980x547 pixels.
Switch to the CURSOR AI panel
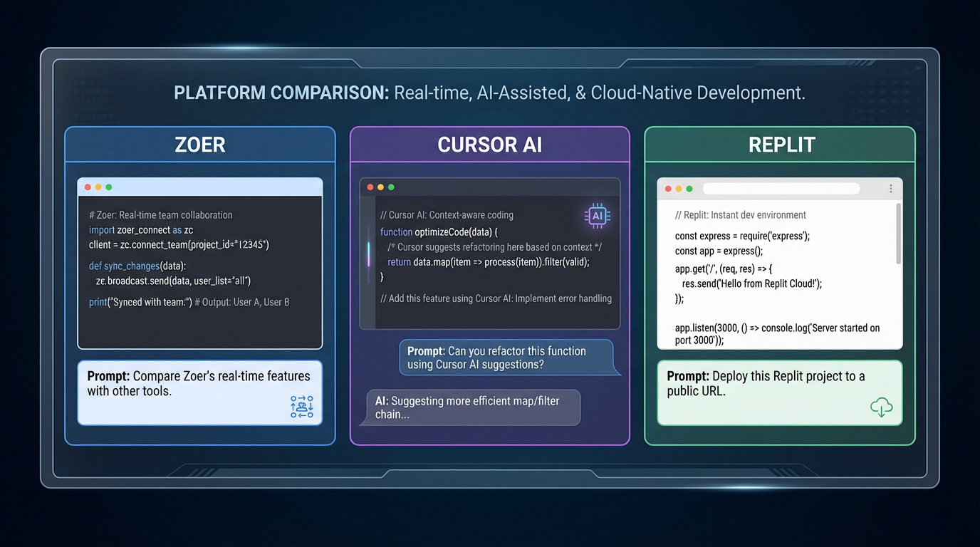[x=489, y=144]
